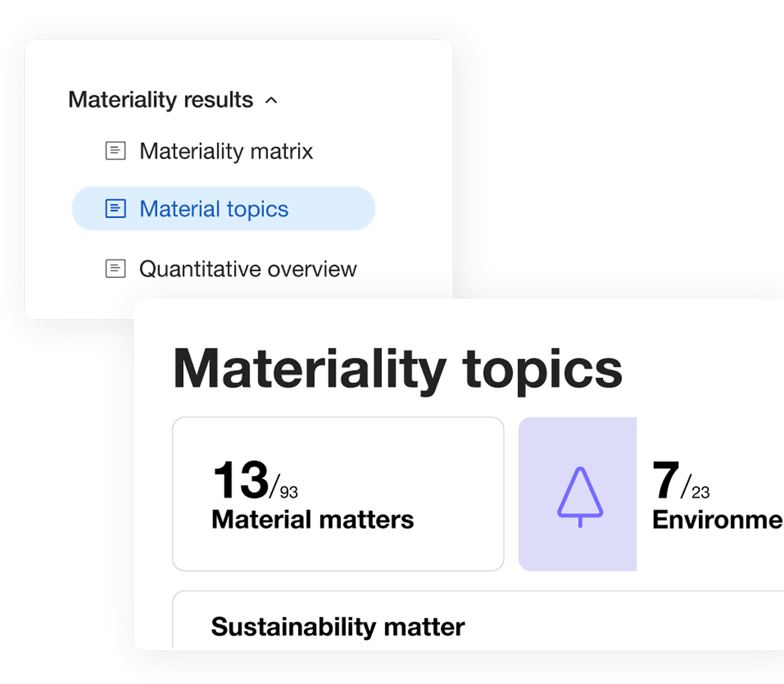Screen dimensions: 784x684
Task: Click the large 13 count number
Action: click(x=241, y=480)
